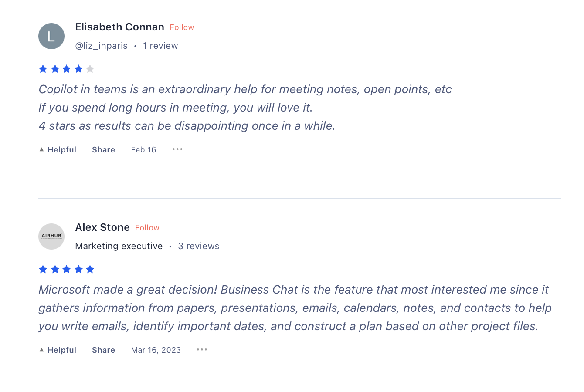
Task: Open Alex Stone's profile name
Action: [x=102, y=227]
